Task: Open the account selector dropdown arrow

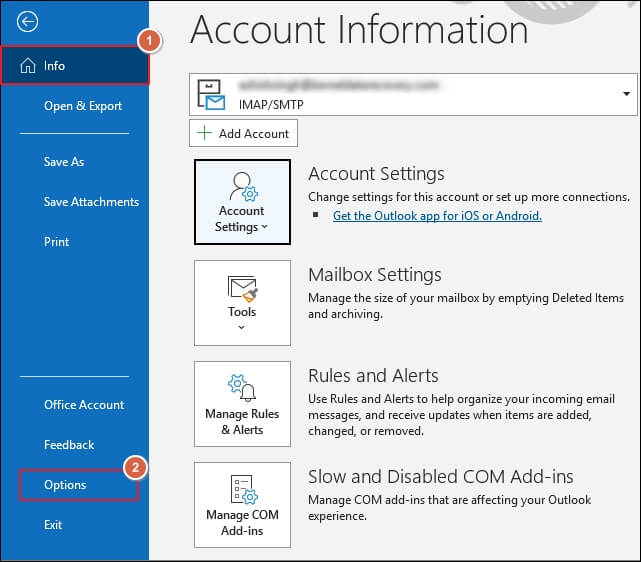Action: click(626, 94)
